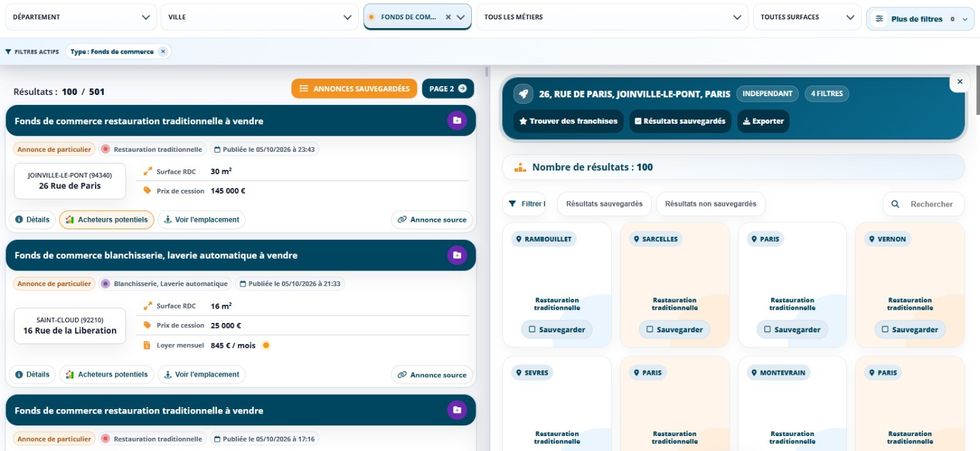Viewport: 980px width, 451px height.
Task: Click the location pin on the RAMBOUILLET card
Action: [x=518, y=239]
